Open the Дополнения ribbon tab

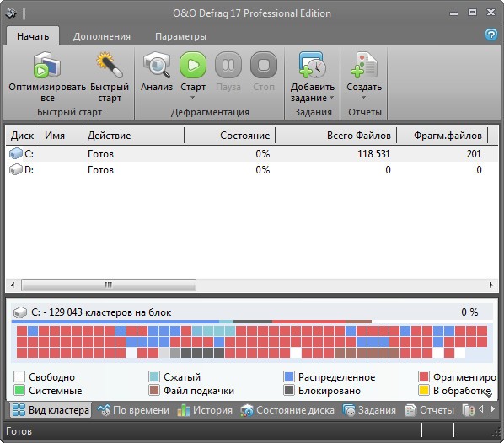pyautogui.click(x=102, y=36)
